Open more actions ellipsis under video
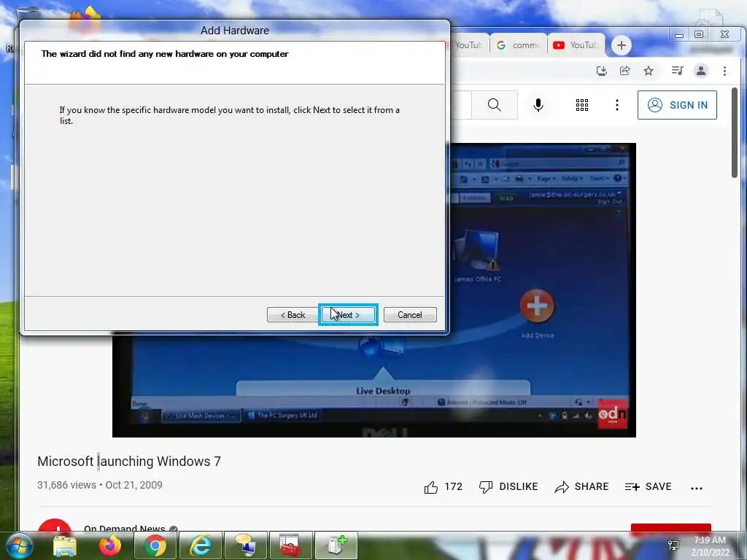Screen dimensions: 747x560 click(697, 488)
